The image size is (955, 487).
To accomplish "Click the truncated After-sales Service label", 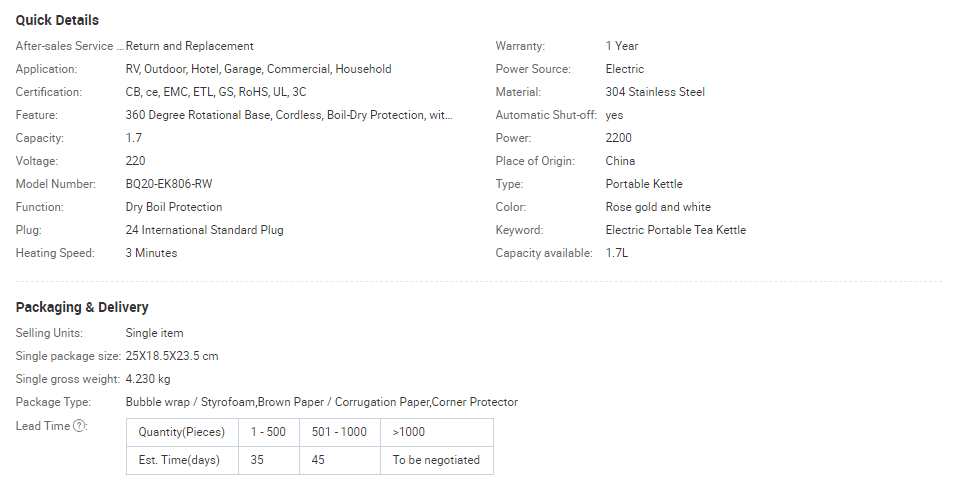I will click(69, 46).
